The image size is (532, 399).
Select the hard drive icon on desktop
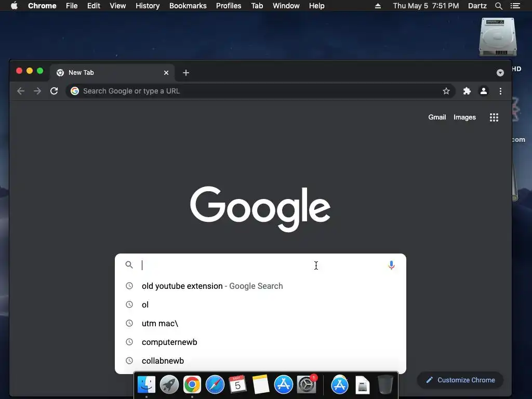[x=498, y=37]
